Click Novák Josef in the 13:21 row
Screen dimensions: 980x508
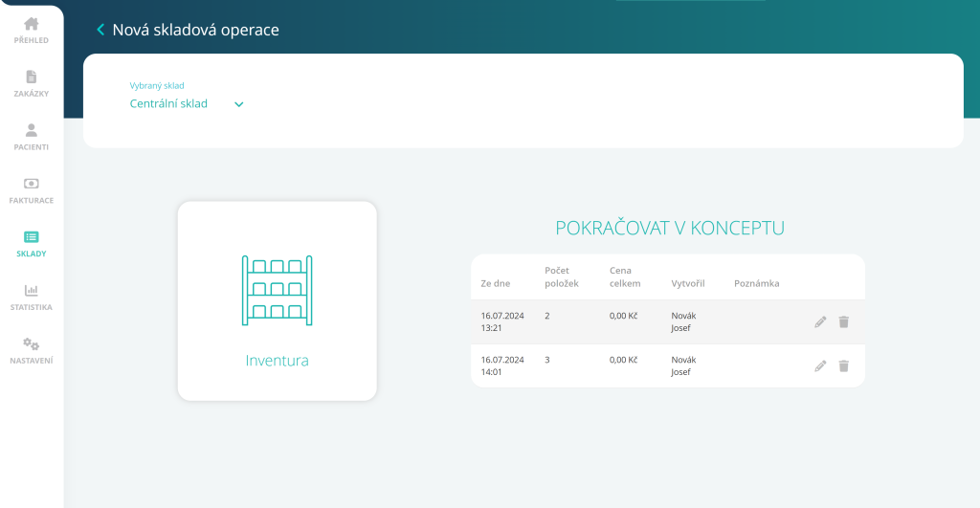[683, 321]
